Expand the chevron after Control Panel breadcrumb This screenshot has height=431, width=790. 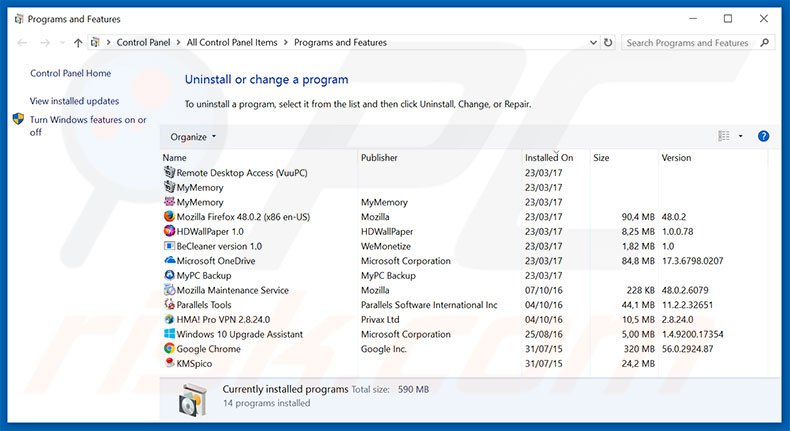[x=178, y=43]
